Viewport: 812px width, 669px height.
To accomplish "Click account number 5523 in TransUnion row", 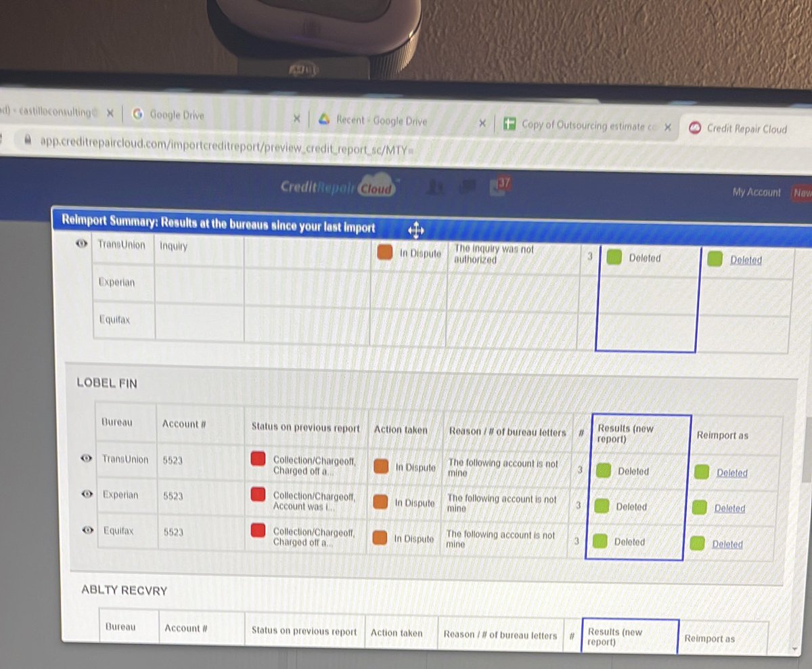I will 173,460.
